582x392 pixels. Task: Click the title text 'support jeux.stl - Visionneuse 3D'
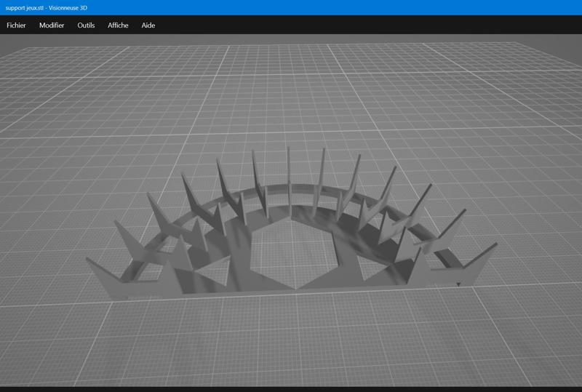coord(47,8)
